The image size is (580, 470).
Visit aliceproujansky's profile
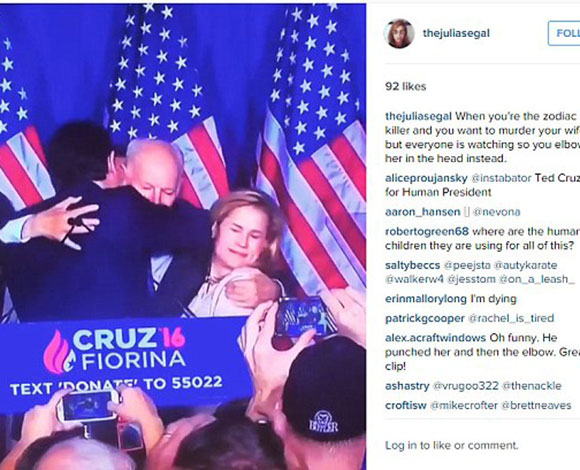tap(426, 178)
